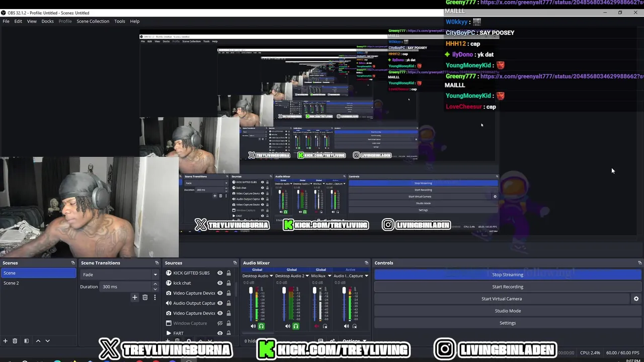Screen dimensions: 644x362
Task: Float the Controls dock icon
Action: 639,263
